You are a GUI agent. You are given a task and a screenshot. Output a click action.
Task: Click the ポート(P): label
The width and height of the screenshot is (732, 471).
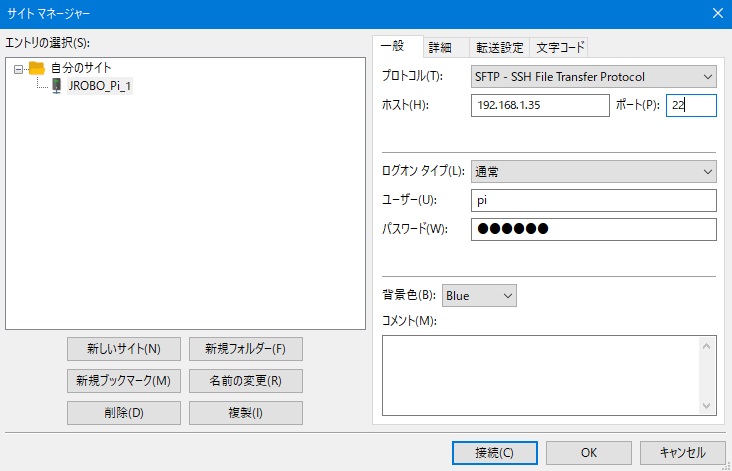[638, 105]
